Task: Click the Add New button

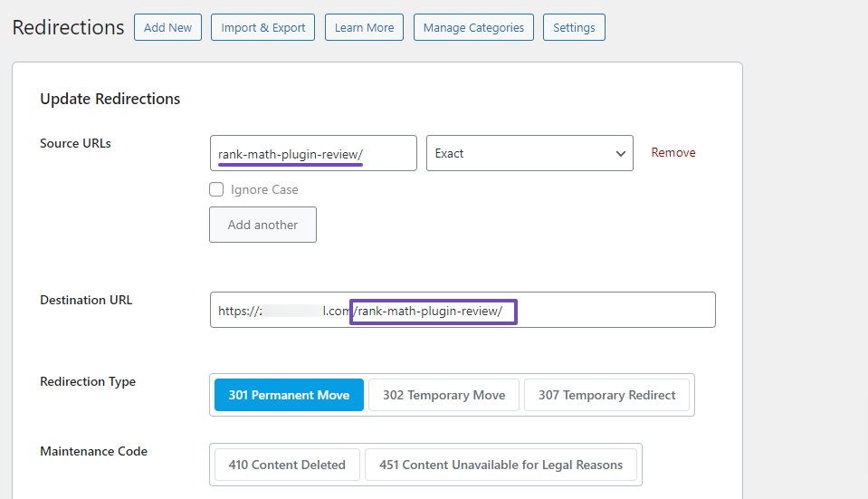Action: (167, 27)
